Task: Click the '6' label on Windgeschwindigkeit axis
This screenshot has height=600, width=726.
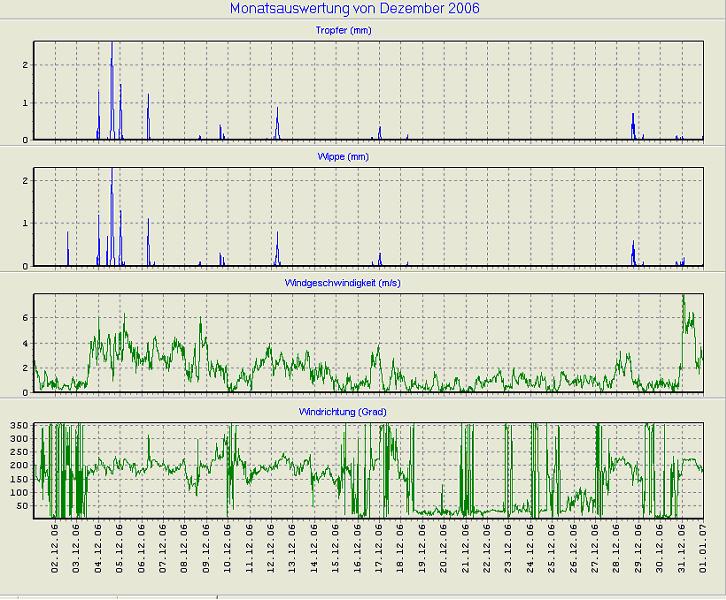Action: [x=26, y=318]
